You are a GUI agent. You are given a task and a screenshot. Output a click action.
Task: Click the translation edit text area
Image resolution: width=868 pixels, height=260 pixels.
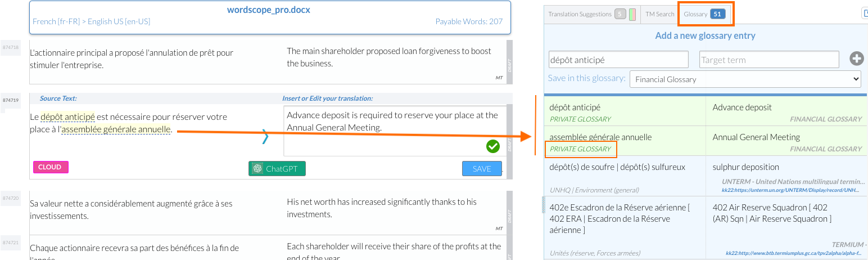395,131
